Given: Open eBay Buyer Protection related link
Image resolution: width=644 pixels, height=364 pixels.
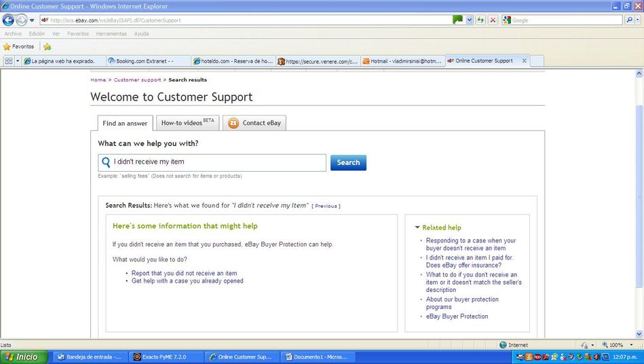Looking at the screenshot, I should click(457, 316).
